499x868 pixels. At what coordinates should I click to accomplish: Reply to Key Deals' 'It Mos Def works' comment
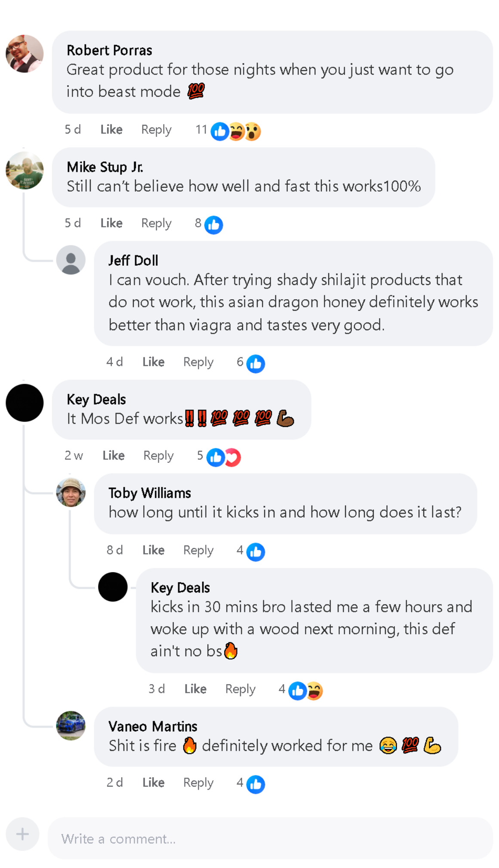click(x=158, y=456)
